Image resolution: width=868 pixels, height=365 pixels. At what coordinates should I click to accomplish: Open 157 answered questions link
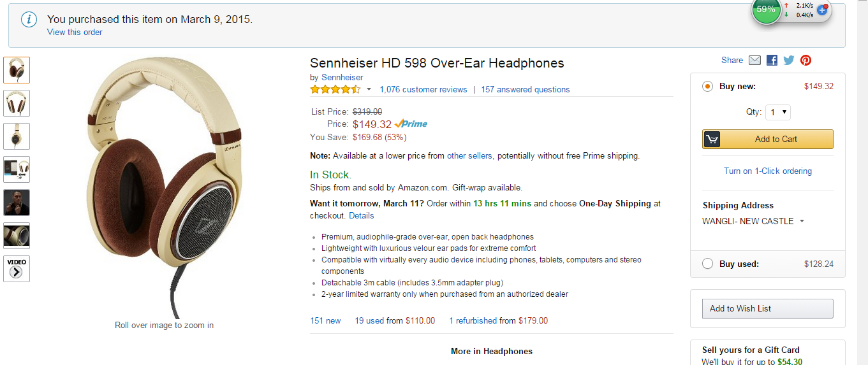(x=526, y=90)
